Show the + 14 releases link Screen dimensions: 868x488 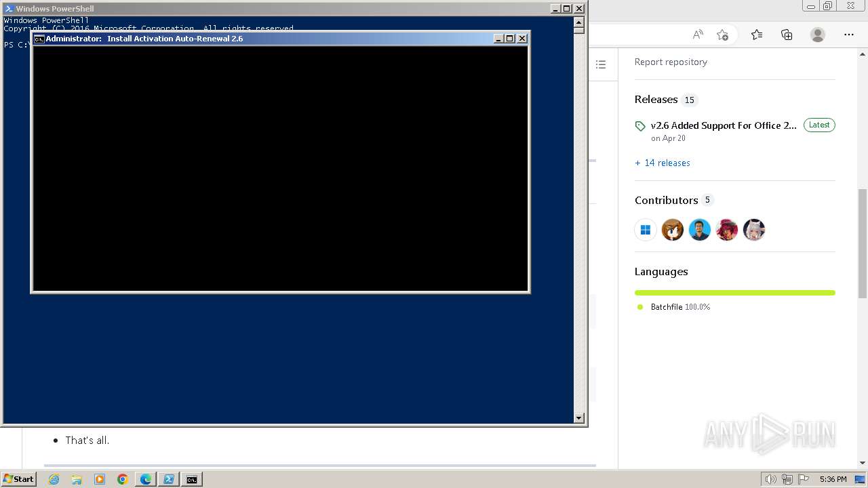point(663,163)
